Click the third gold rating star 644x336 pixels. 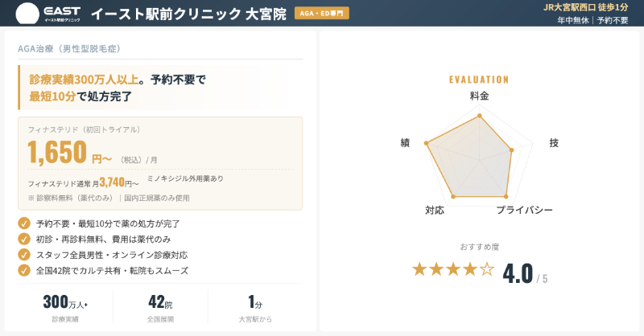[453, 269]
